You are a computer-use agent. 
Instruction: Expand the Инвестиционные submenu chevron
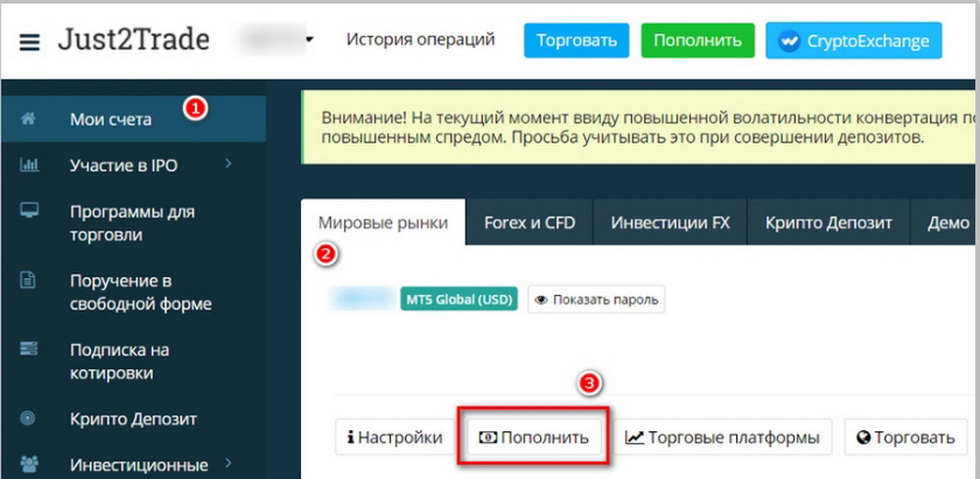228,463
